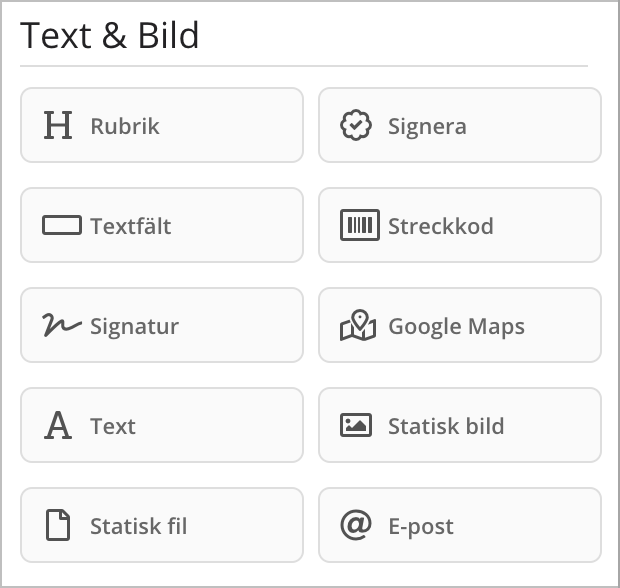Select the picture icon for Statisk bild
The width and height of the screenshot is (620, 588).
pyautogui.click(x=355, y=425)
